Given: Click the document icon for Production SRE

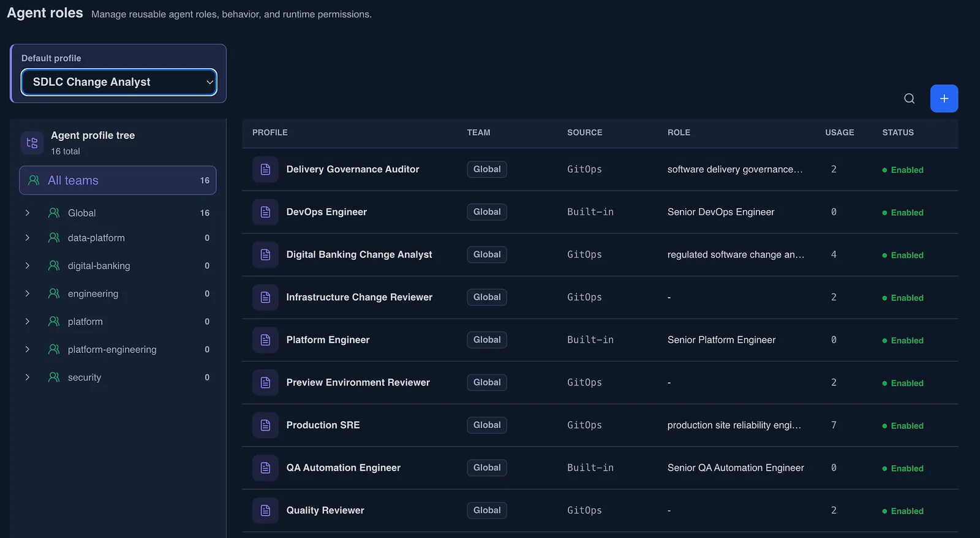Looking at the screenshot, I should coord(265,425).
